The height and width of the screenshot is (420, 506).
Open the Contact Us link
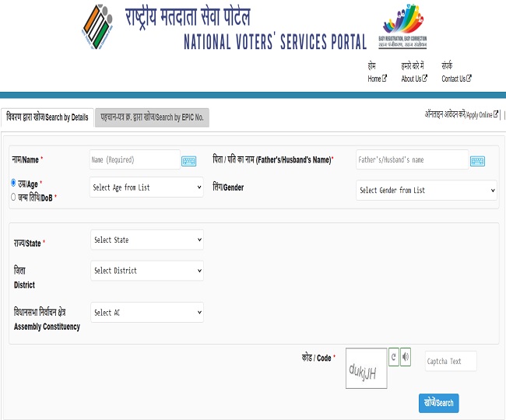click(456, 79)
